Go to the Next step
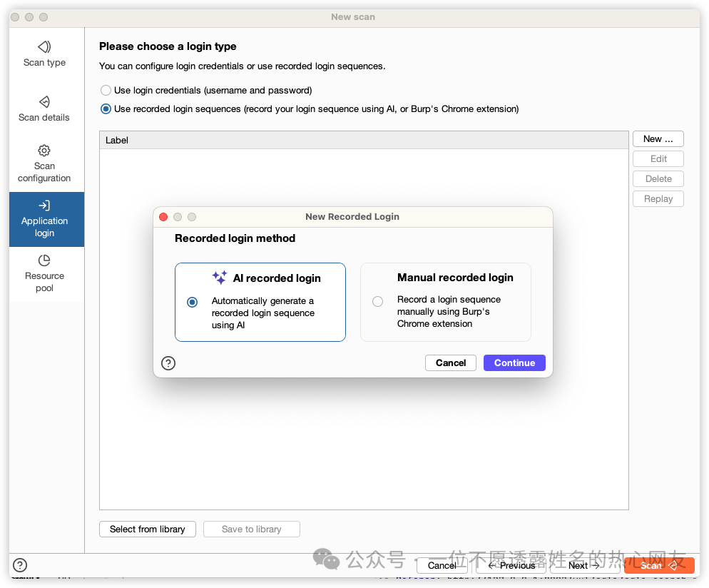709x588 pixels. (x=584, y=565)
